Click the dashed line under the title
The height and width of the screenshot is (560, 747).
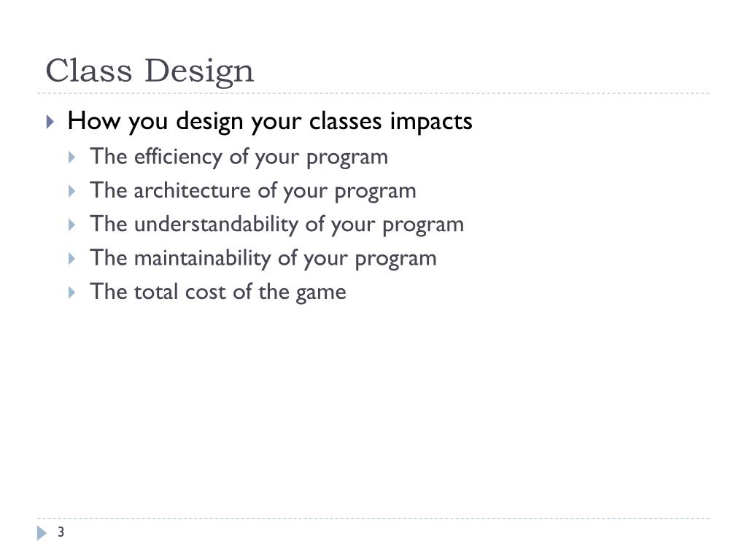[x=373, y=93]
